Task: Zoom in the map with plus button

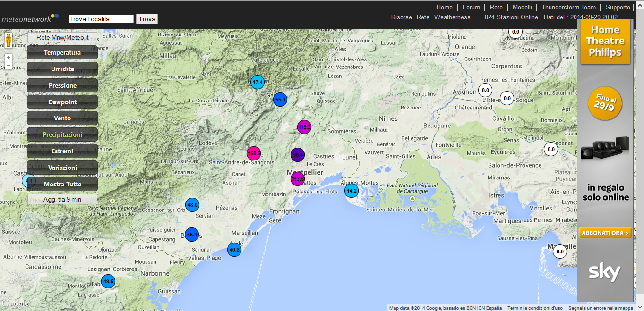Action: 9,58
